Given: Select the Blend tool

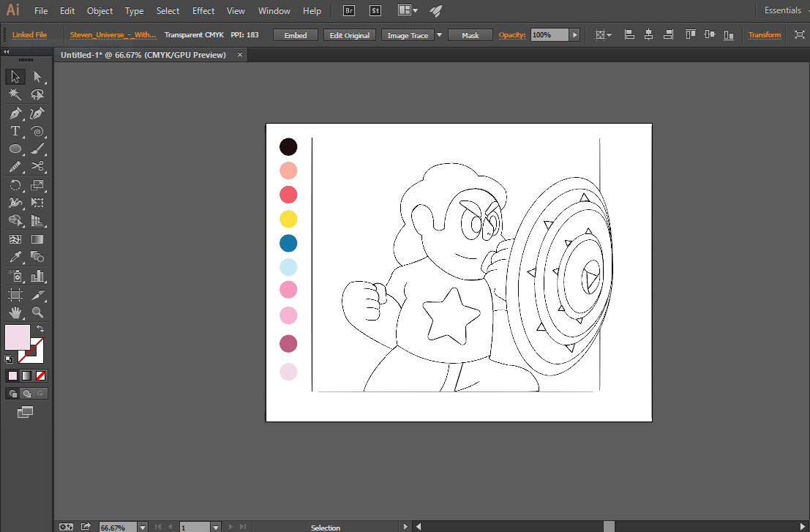Looking at the screenshot, I should 37,257.
